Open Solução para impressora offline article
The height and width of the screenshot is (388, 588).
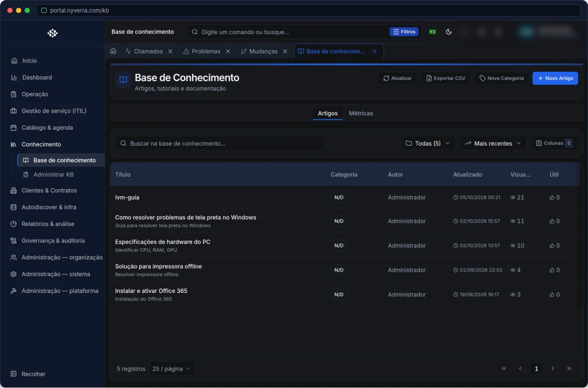point(158,267)
